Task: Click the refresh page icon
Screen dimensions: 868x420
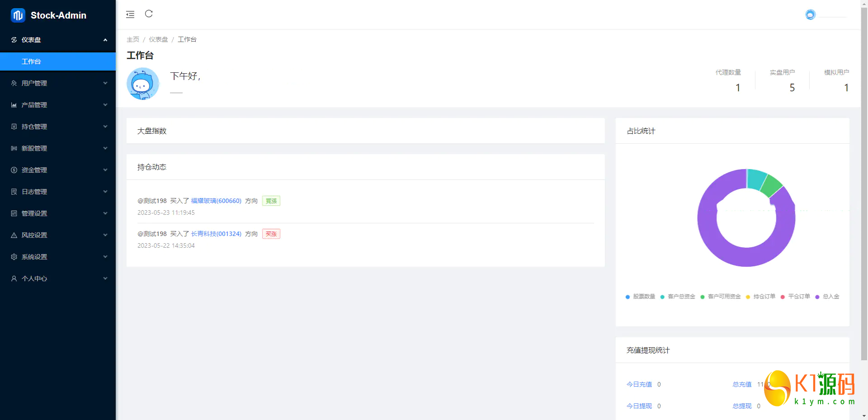Action: [x=149, y=14]
